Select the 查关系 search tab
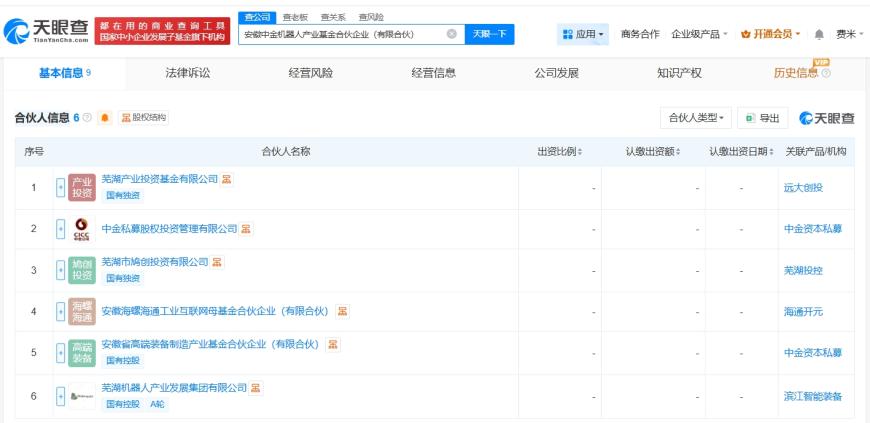 point(333,17)
